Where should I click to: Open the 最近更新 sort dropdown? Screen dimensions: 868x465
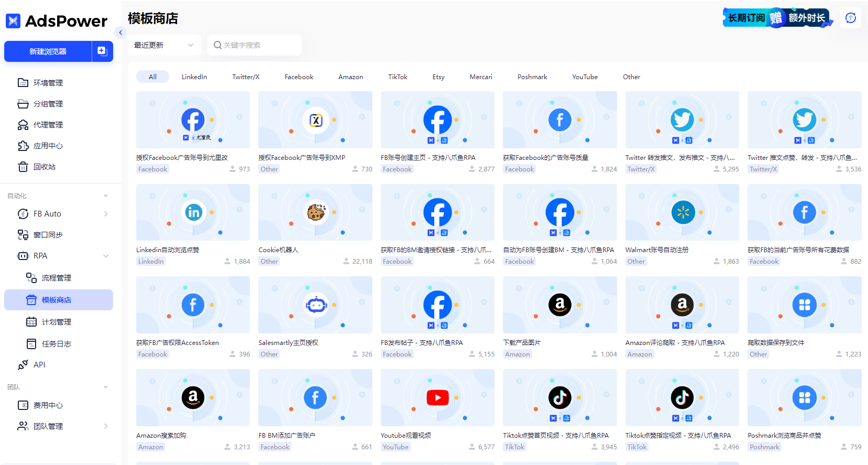pos(164,45)
